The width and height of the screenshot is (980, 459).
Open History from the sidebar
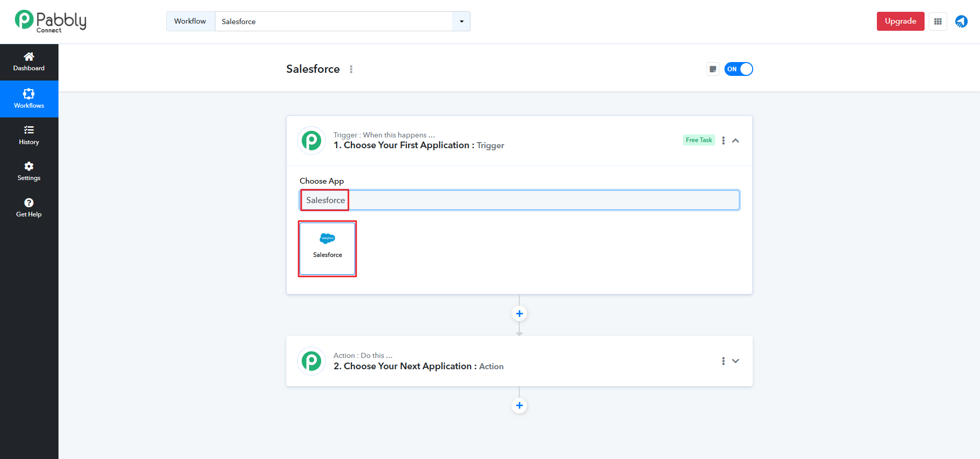29,135
